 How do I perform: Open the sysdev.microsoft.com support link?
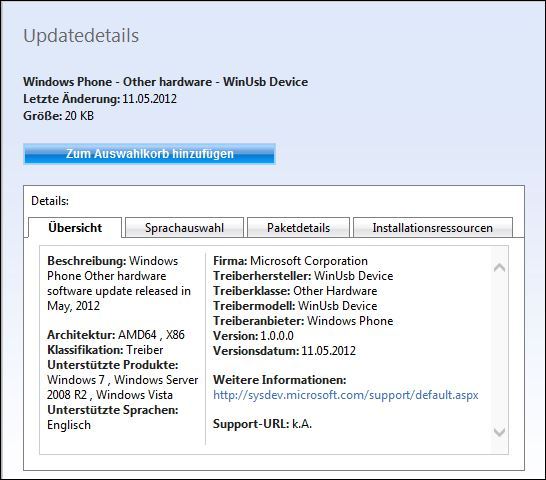pos(345,395)
